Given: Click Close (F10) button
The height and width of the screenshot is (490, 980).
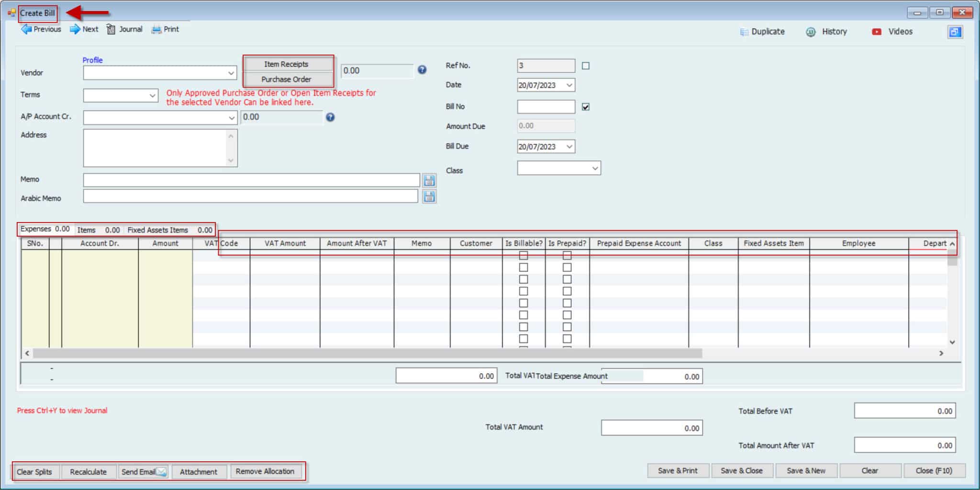Looking at the screenshot, I should click(934, 471).
